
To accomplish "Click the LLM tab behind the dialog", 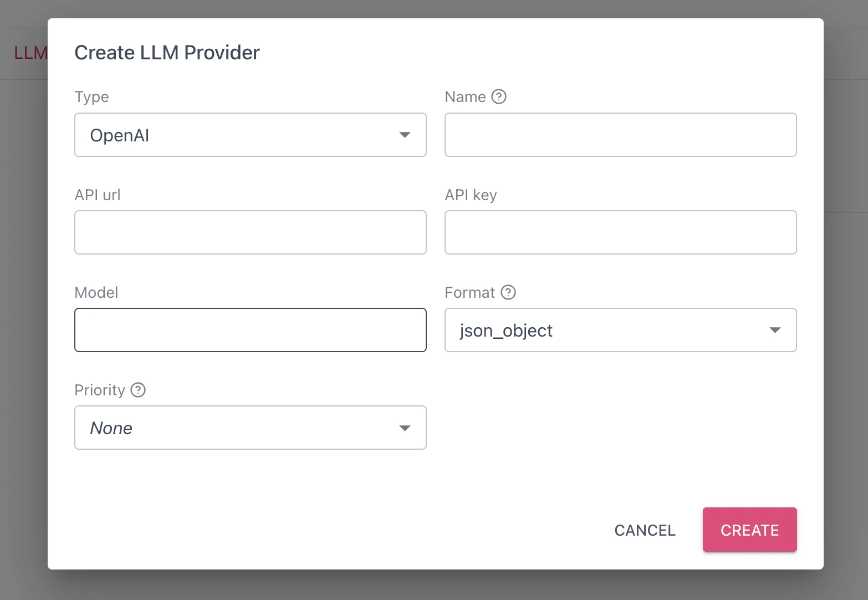I will click(x=30, y=53).
